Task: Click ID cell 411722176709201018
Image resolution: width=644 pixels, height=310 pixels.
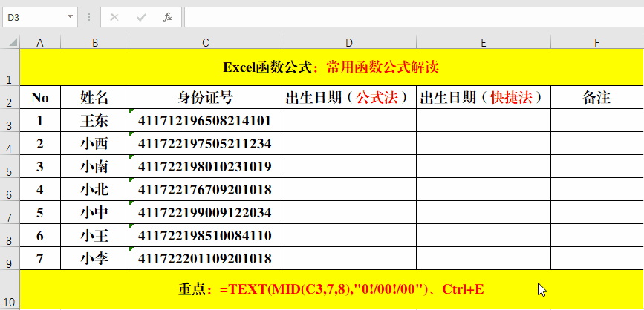Action: point(205,189)
